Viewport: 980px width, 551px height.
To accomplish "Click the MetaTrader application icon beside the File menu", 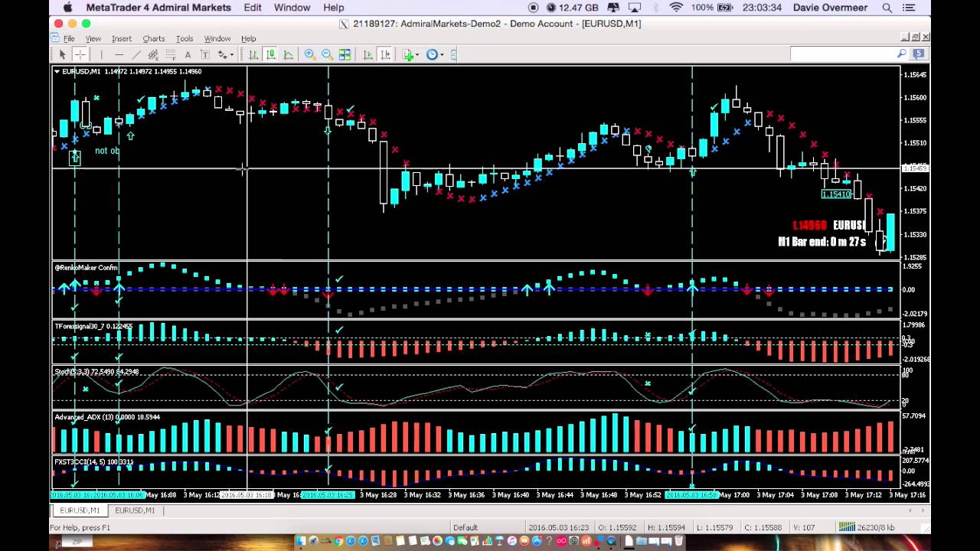I will 55,38.
